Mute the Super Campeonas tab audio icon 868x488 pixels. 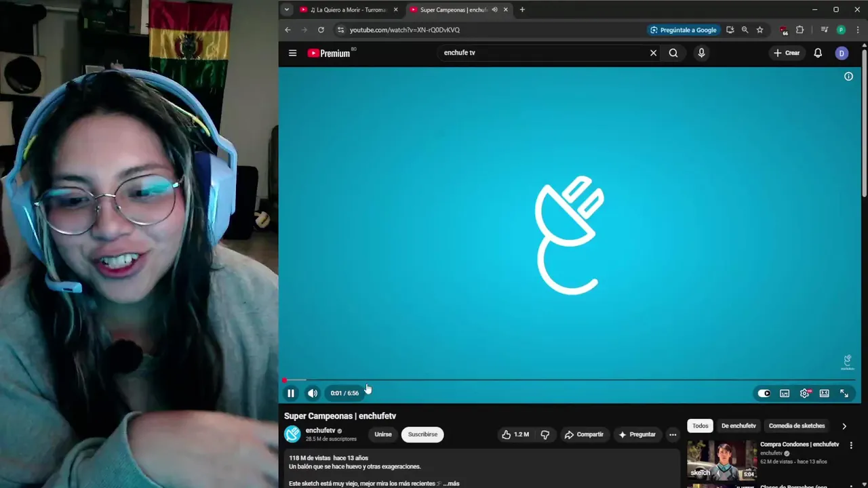click(x=494, y=9)
